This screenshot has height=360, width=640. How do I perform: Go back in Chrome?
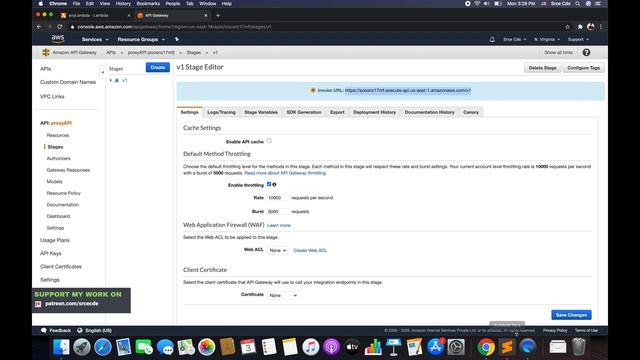point(39,27)
